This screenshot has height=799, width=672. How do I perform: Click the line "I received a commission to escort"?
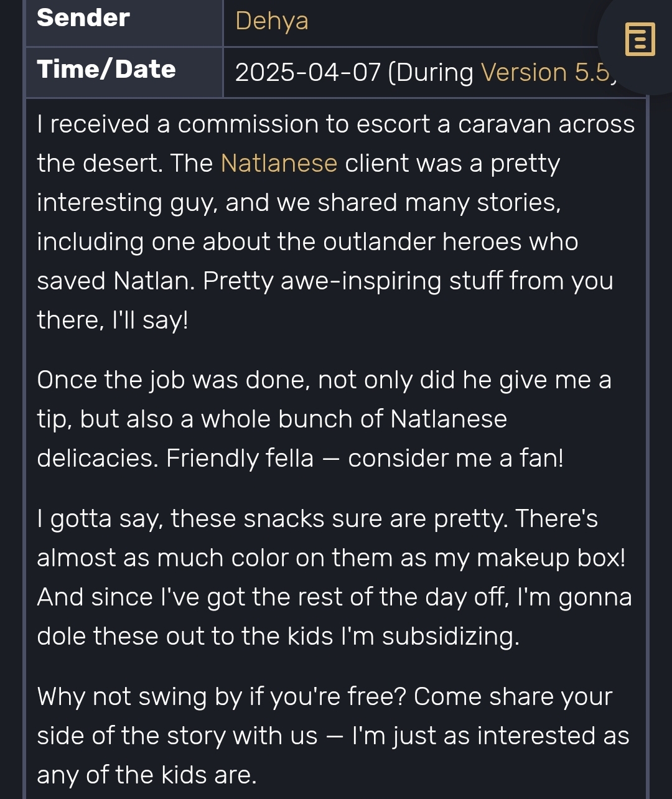[x=336, y=124]
